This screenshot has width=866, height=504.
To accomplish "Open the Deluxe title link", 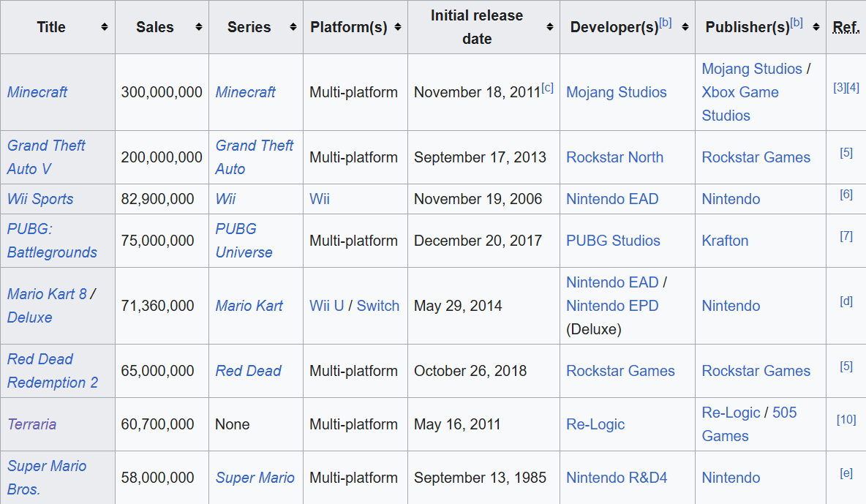I will [30, 317].
